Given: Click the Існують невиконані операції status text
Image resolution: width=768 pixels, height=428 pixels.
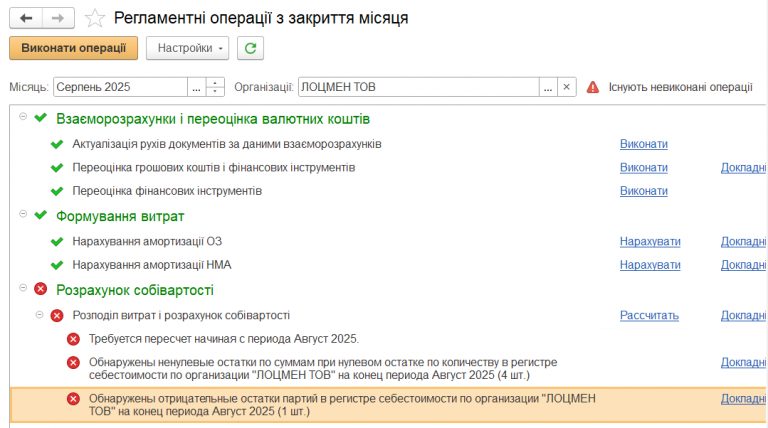Looking at the screenshot, I should point(680,87).
